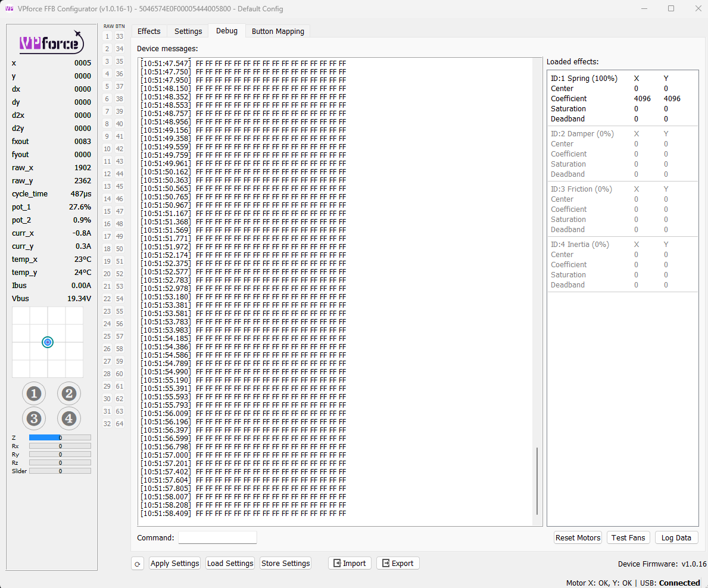Select the Debug tab

pyautogui.click(x=227, y=31)
